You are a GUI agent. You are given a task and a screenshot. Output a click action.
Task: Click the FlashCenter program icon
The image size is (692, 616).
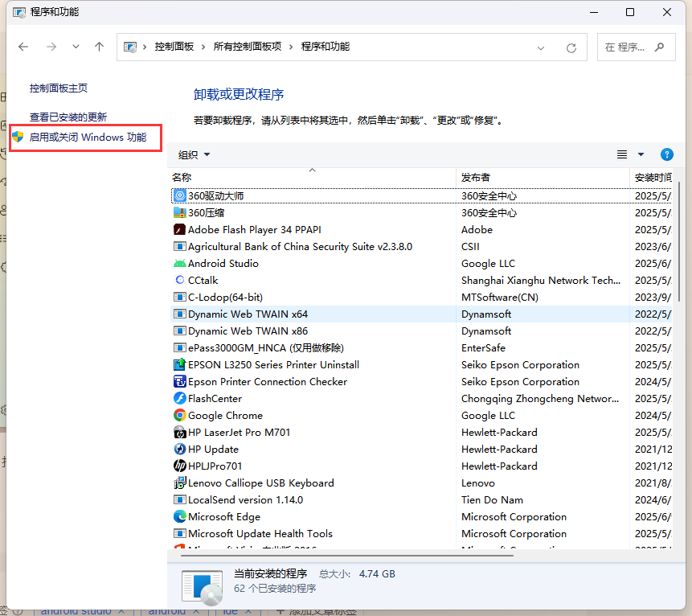pos(179,398)
